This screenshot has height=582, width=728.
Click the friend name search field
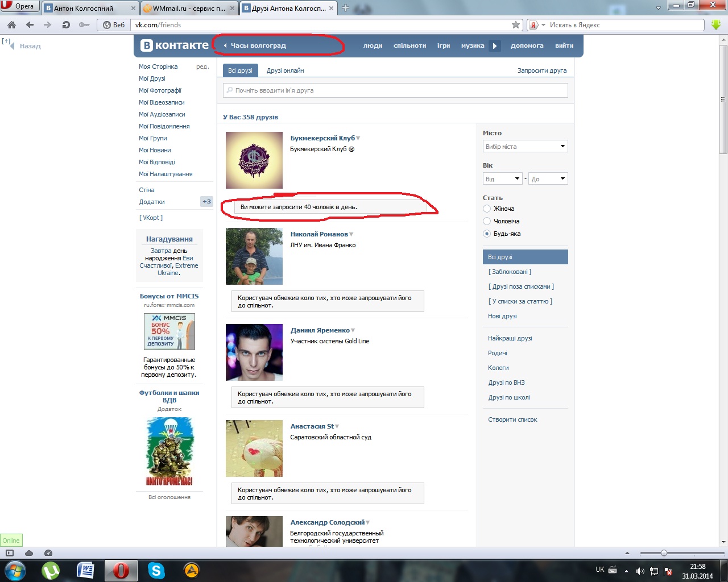395,90
